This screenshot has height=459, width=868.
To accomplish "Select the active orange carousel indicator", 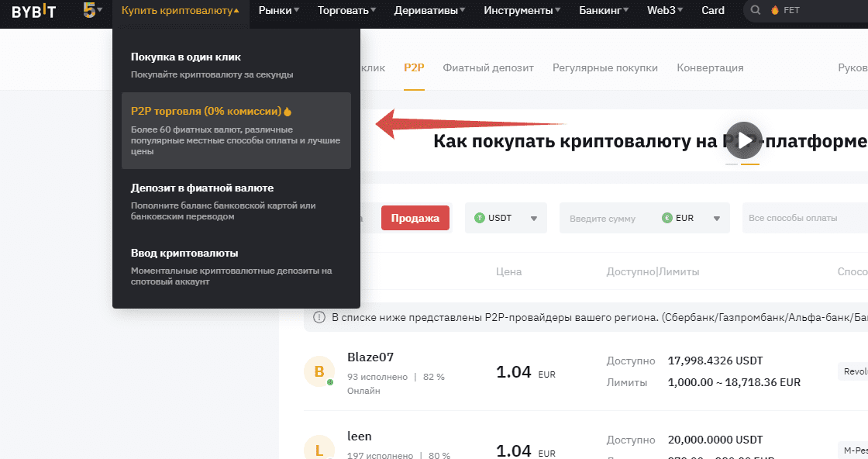I will [x=750, y=164].
